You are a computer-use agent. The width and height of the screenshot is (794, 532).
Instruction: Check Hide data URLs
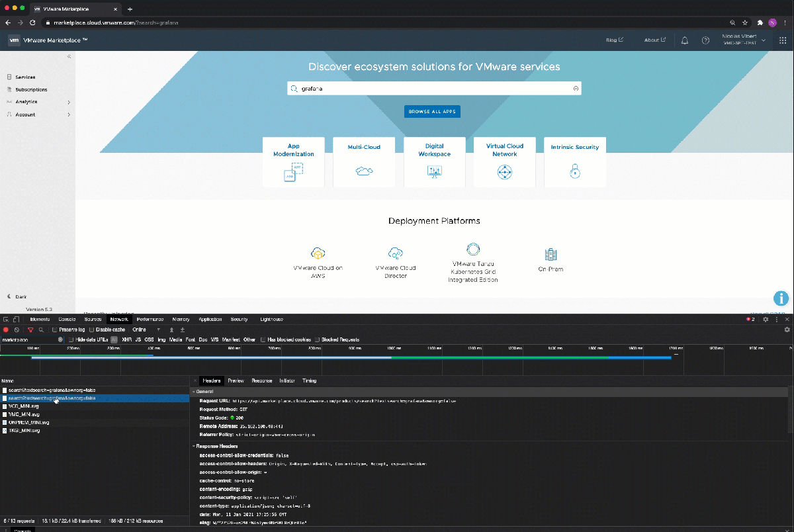point(71,339)
